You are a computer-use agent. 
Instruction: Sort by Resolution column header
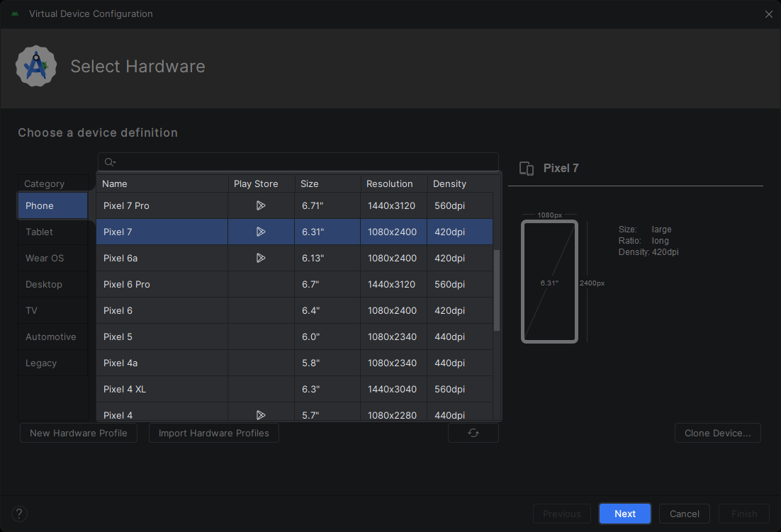pos(394,183)
